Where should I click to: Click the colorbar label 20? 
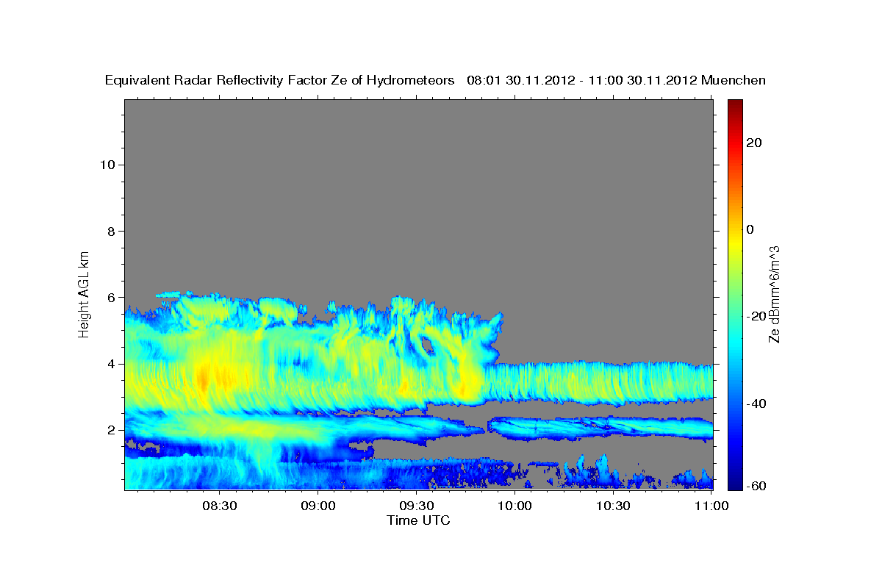755,143
